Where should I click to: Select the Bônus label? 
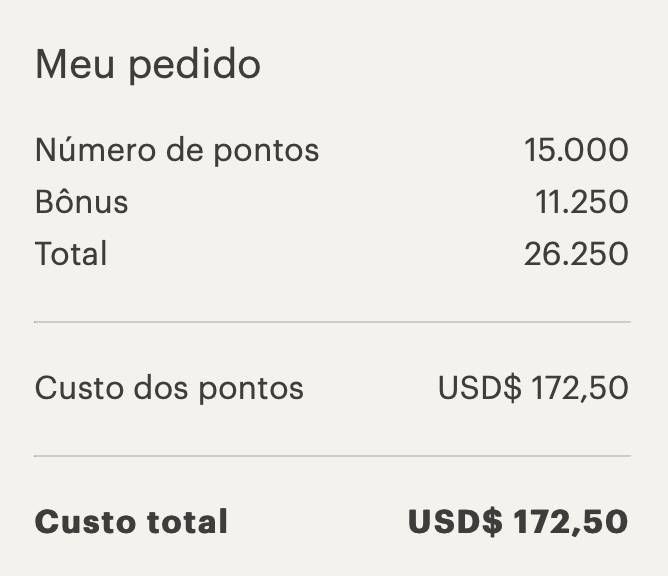pyautogui.click(x=81, y=201)
